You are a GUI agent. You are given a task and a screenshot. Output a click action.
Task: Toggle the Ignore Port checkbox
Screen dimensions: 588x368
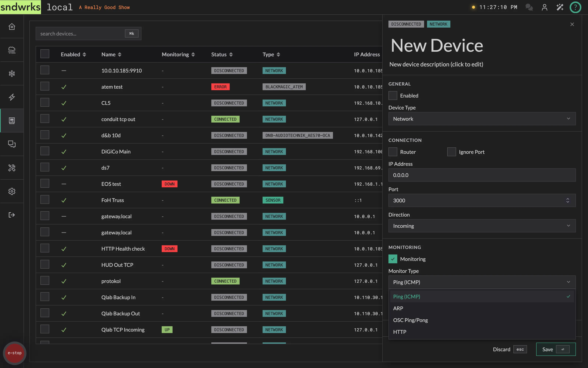click(451, 152)
